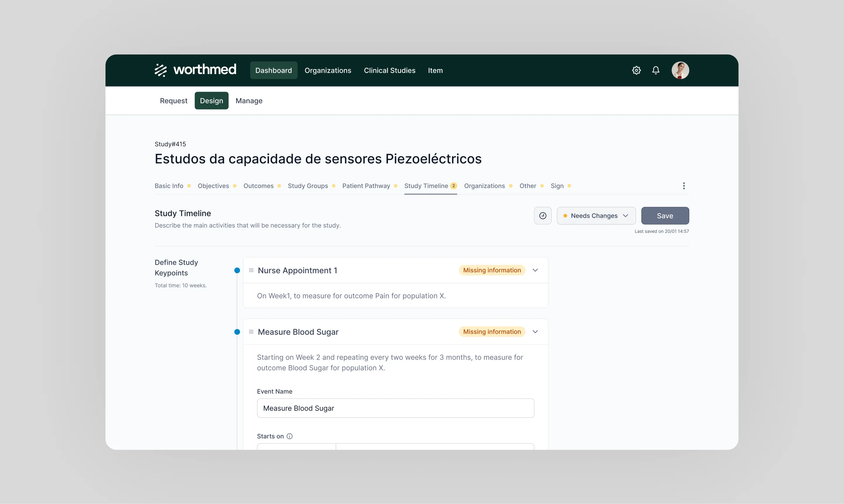This screenshot has width=844, height=504.
Task: Switch to the Manage tab
Action: 249,100
